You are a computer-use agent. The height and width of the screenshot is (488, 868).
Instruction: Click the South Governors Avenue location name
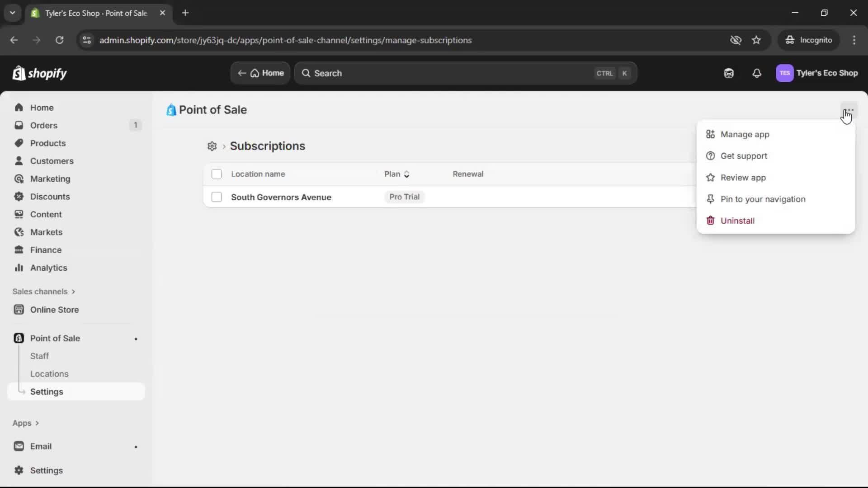(281, 197)
